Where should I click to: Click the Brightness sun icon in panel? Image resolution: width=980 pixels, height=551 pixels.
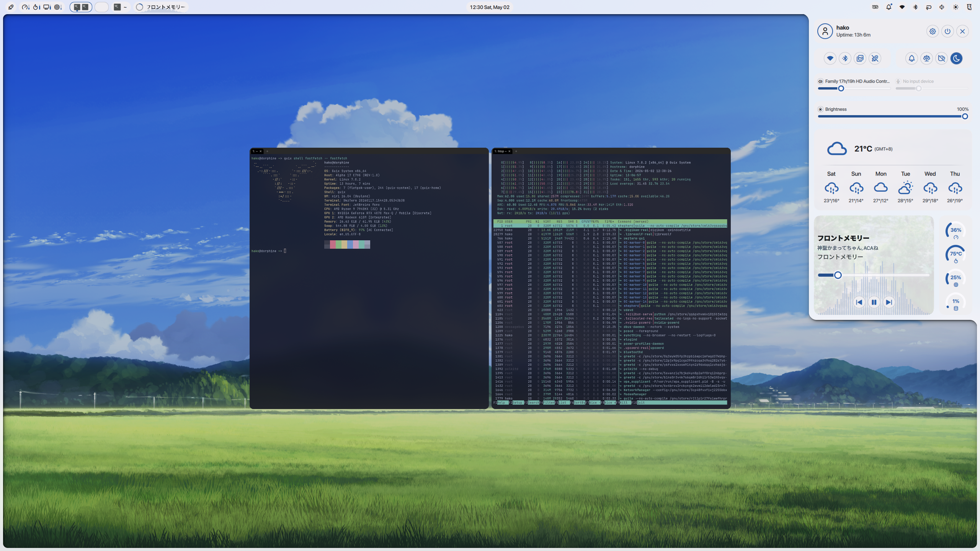[820, 109]
